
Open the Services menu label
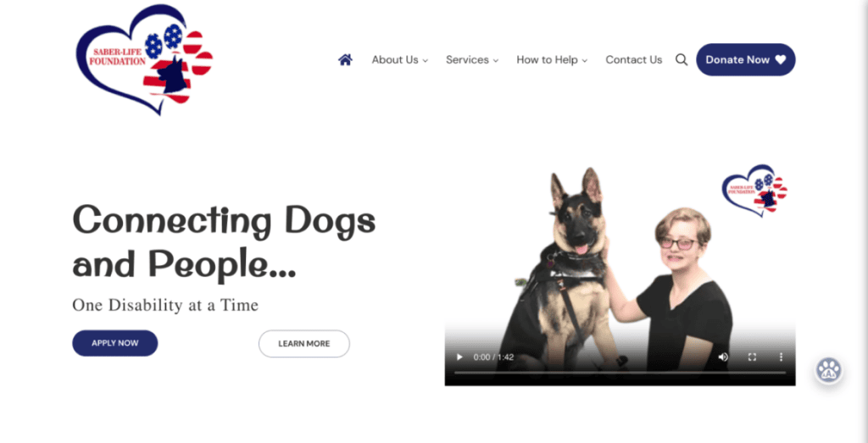(x=467, y=60)
